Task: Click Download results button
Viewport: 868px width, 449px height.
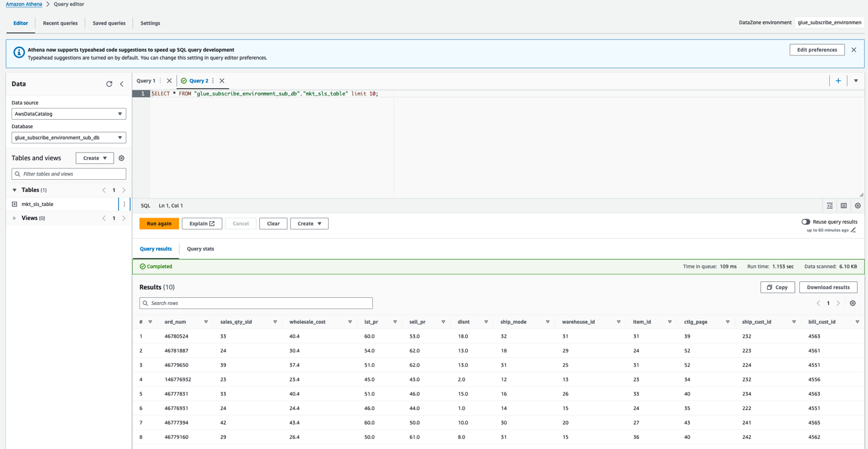Action: tap(828, 287)
